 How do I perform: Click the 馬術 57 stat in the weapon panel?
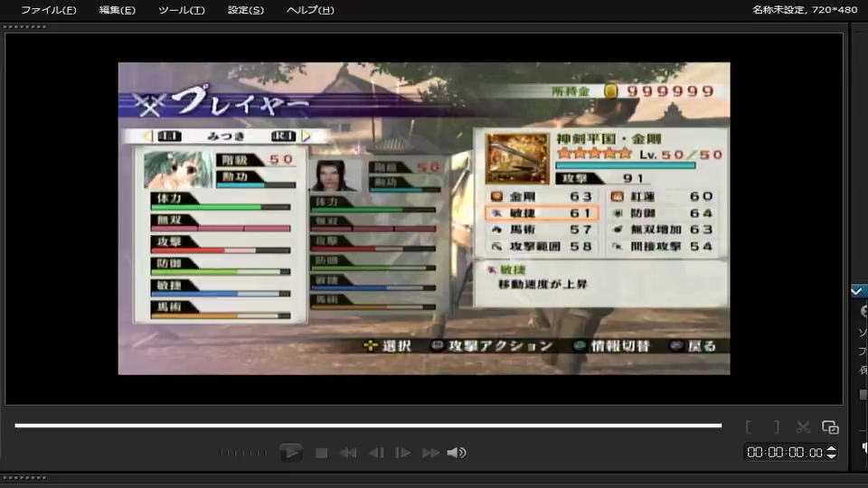[x=542, y=230]
